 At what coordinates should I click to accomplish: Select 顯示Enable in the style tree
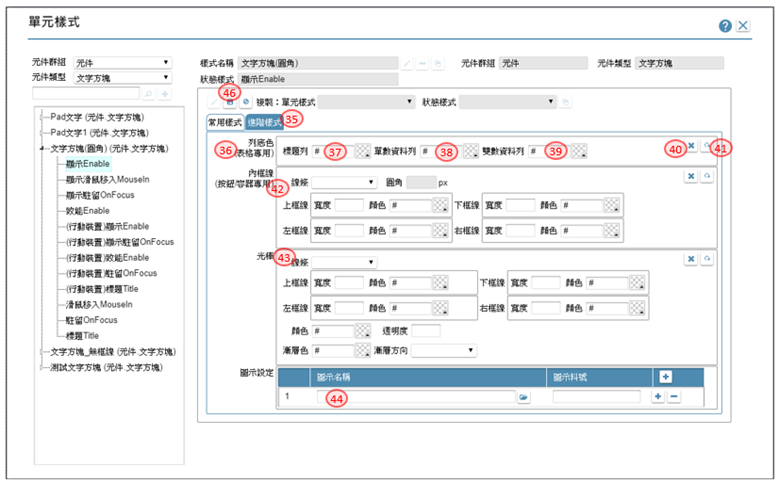click(x=87, y=164)
